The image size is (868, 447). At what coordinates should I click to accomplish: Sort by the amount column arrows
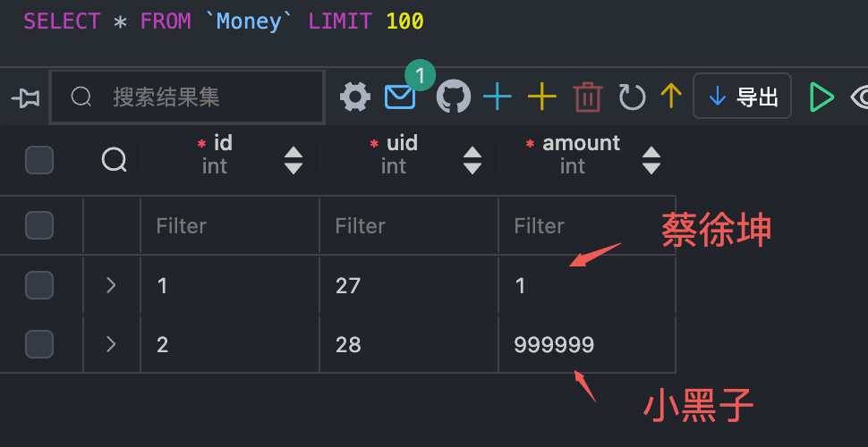651,160
